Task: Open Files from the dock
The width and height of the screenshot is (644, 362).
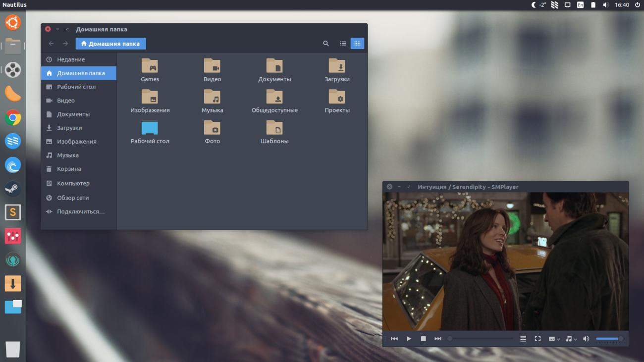Action: click(13, 46)
